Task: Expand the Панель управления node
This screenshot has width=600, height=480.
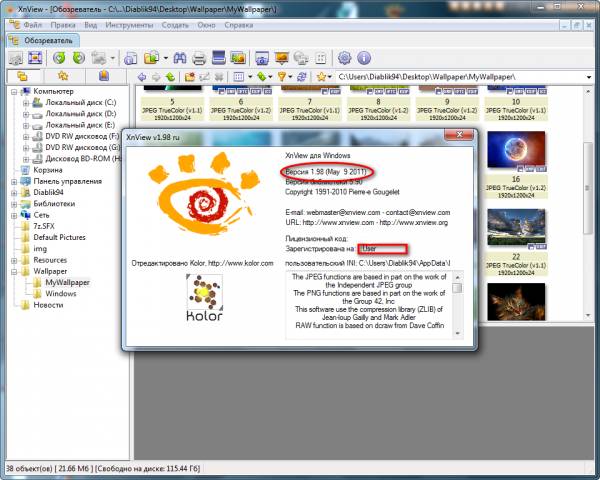Action: 14,182
